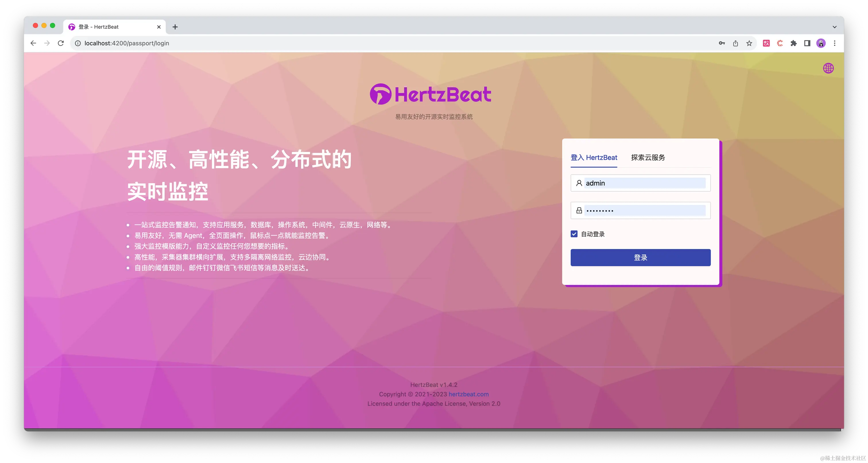
Task: Click the site information icon in address bar
Action: tap(77, 43)
